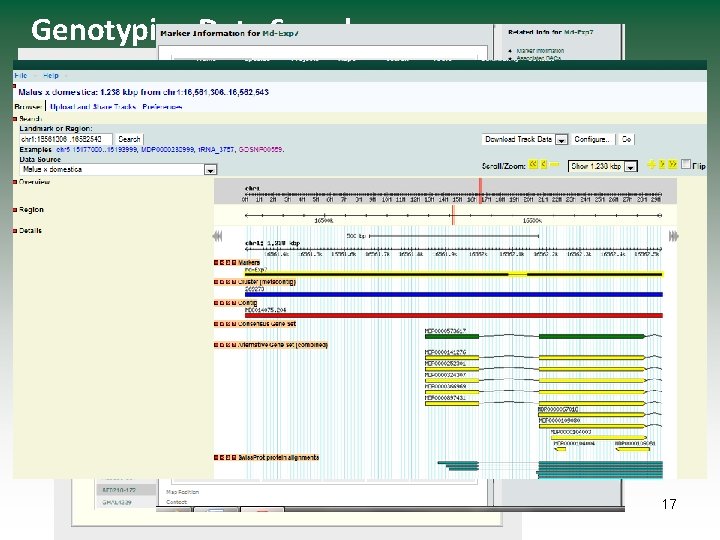Collapse the Region section
The image size is (720, 540).
click(x=15, y=210)
